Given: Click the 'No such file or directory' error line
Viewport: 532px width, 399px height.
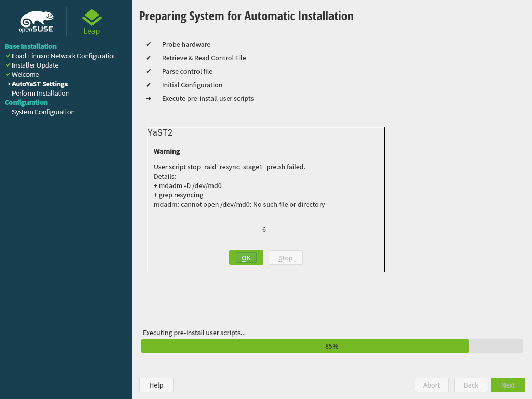Looking at the screenshot, I should [x=239, y=204].
